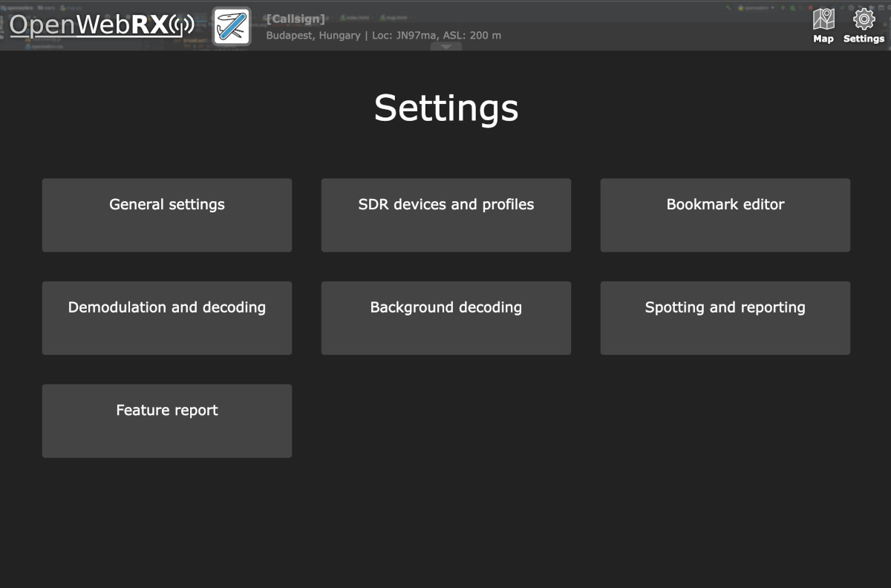The width and height of the screenshot is (891, 588).
Task: Click the OpenWebRX logo
Action: tap(89, 24)
